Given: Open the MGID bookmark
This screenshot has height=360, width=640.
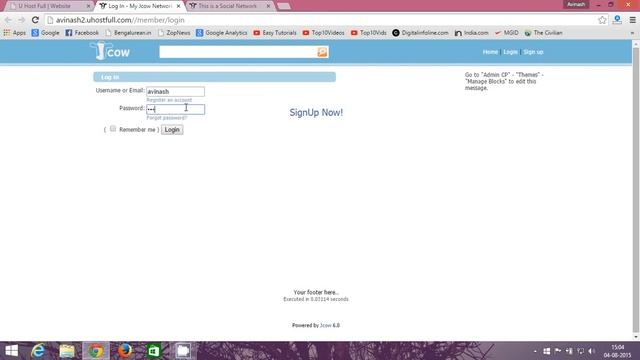Looking at the screenshot, I should (506, 33).
